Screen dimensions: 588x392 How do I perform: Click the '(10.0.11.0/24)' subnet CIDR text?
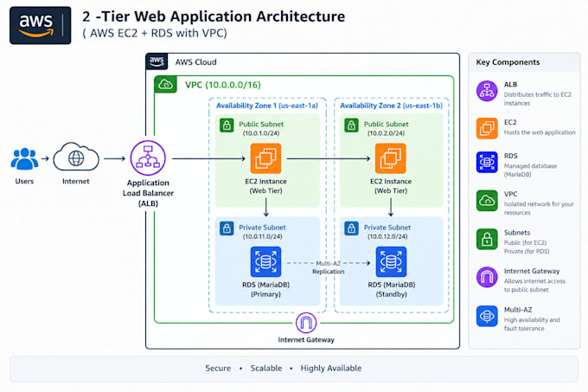click(262, 236)
